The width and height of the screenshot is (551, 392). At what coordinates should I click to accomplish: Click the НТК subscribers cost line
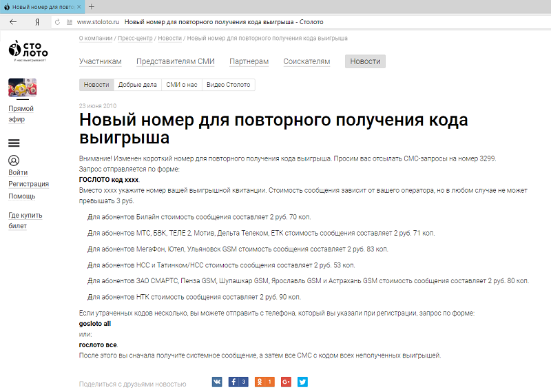pos(194,297)
